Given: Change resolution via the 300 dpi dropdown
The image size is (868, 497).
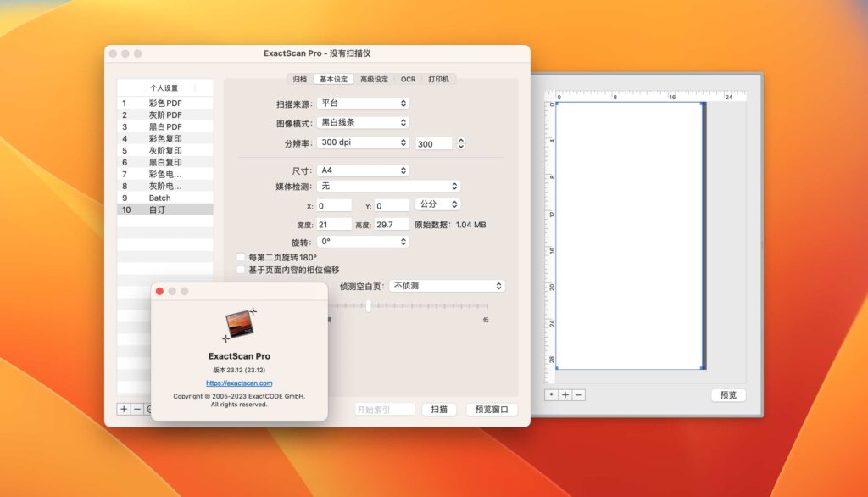Looking at the screenshot, I should pyautogui.click(x=363, y=142).
